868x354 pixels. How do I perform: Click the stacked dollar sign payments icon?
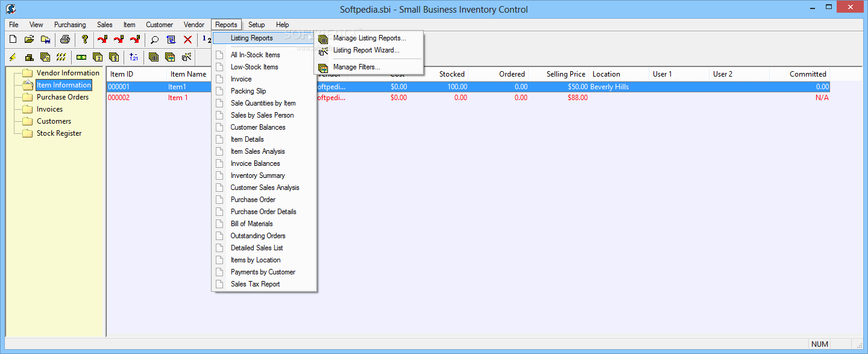[x=114, y=57]
